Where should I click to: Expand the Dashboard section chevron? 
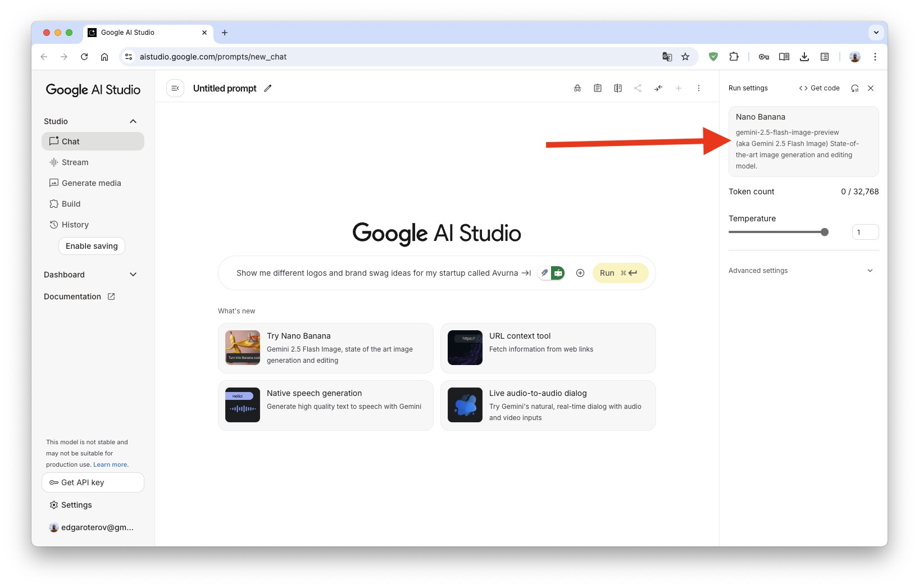133,275
